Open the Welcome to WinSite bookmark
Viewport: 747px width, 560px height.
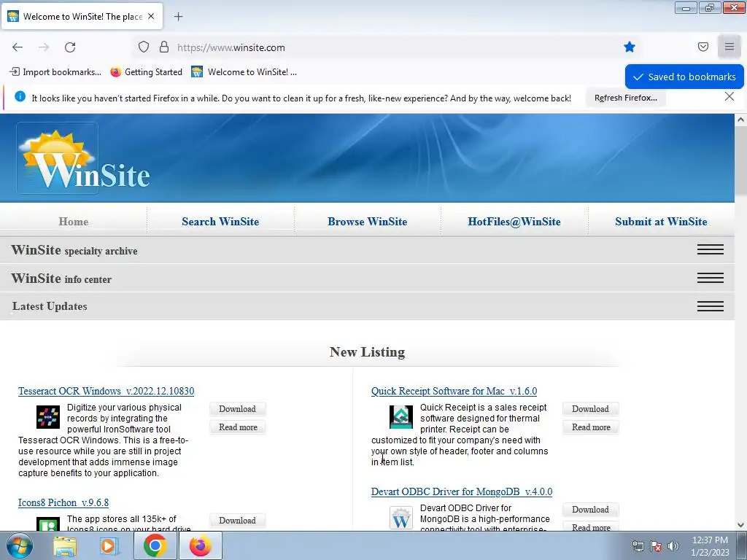pos(244,72)
